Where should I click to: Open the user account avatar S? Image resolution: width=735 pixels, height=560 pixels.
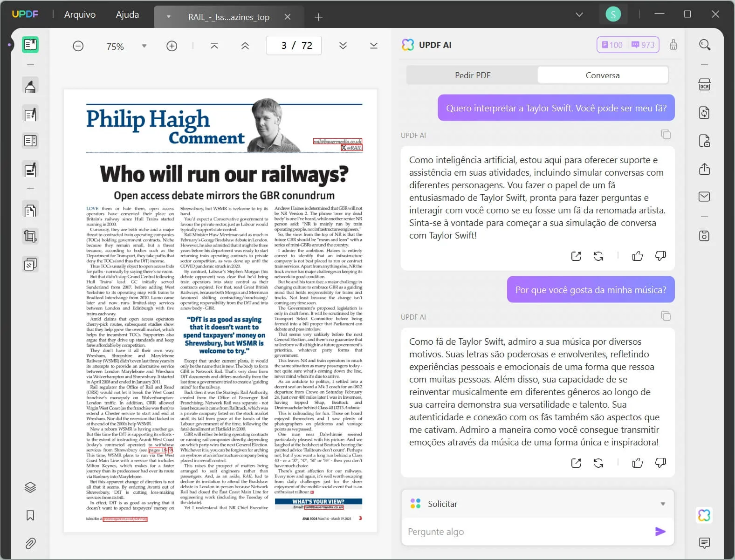(x=613, y=14)
